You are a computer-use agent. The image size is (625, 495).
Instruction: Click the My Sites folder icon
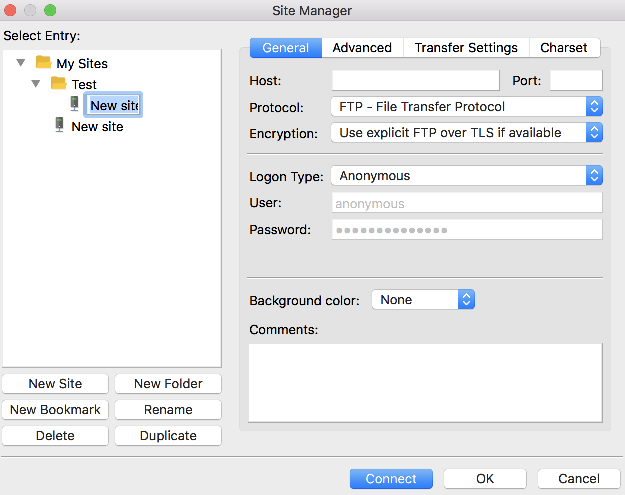click(x=43, y=63)
